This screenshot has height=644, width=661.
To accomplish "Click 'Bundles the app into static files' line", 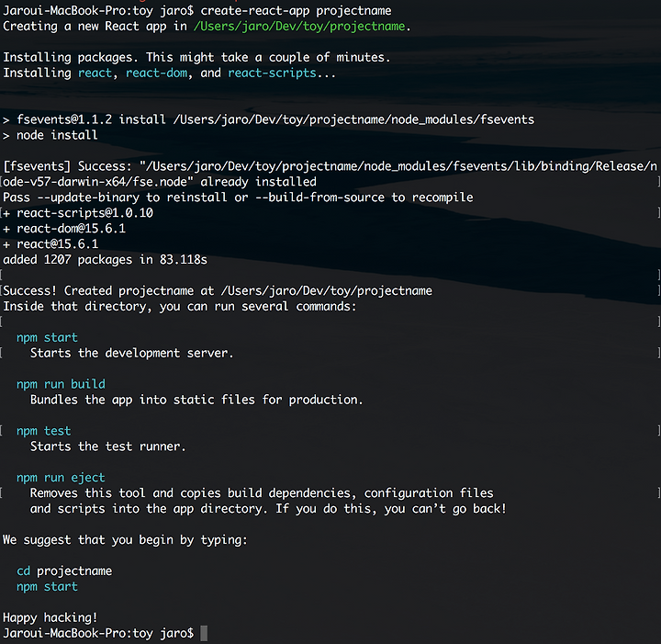I will pyautogui.click(x=196, y=400).
